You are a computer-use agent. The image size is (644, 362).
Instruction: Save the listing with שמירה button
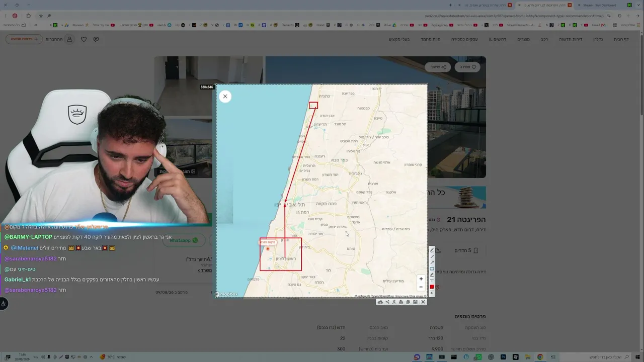click(x=467, y=67)
